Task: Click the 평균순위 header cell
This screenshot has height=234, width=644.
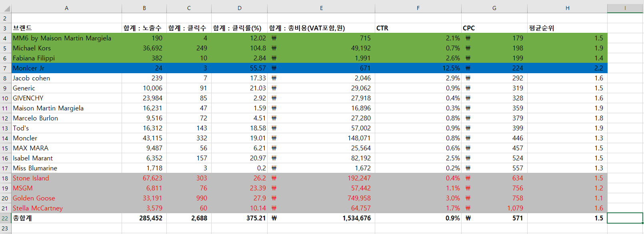Action: (567, 28)
